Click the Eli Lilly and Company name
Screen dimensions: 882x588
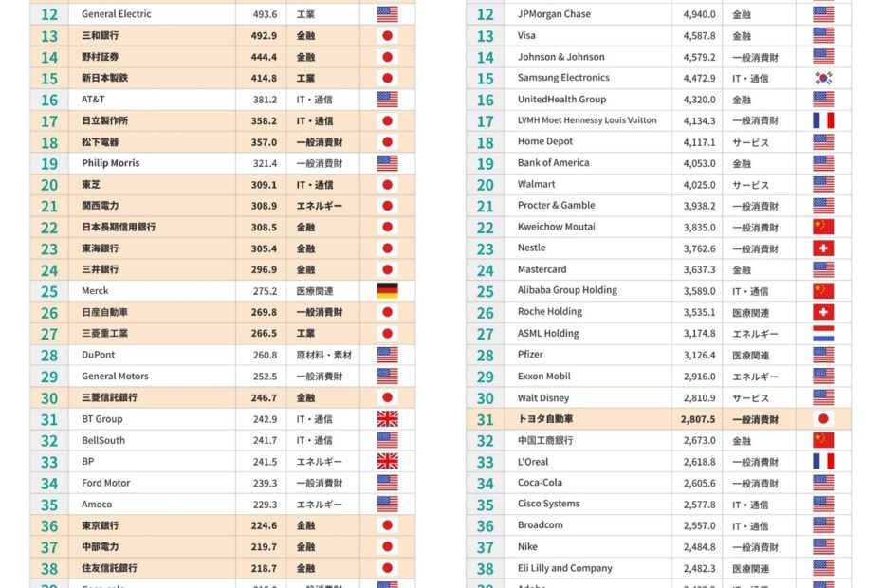pos(564,568)
